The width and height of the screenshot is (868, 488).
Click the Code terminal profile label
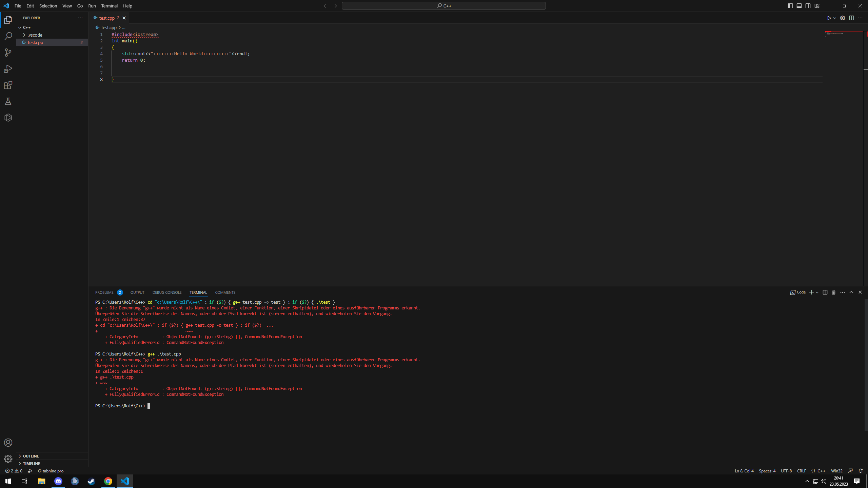798,292
